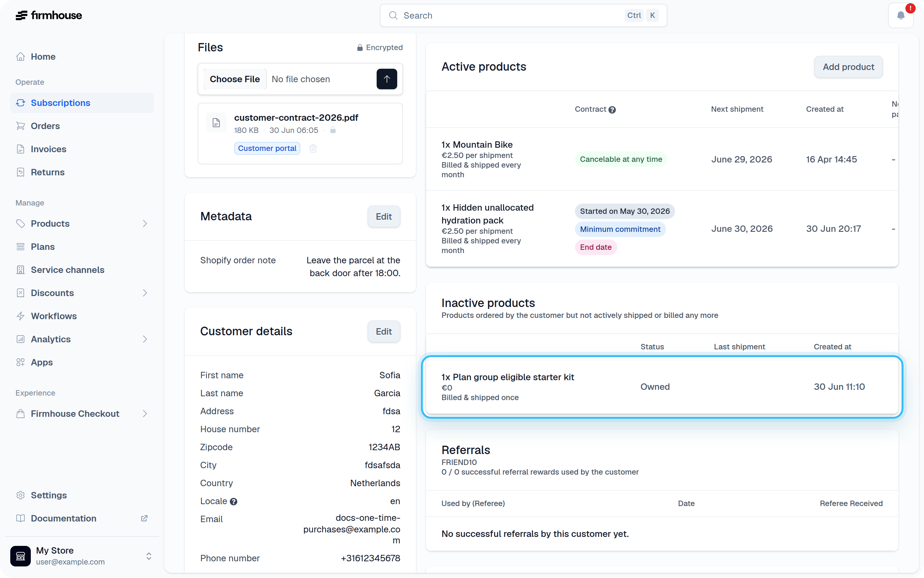
Task: Click the Home house icon
Action: 21,57
